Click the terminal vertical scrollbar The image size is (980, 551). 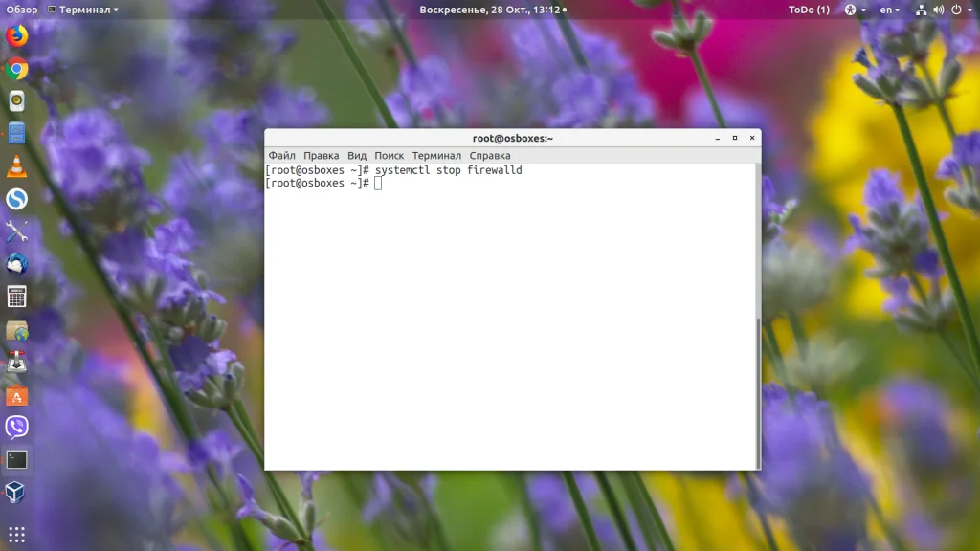(758, 391)
